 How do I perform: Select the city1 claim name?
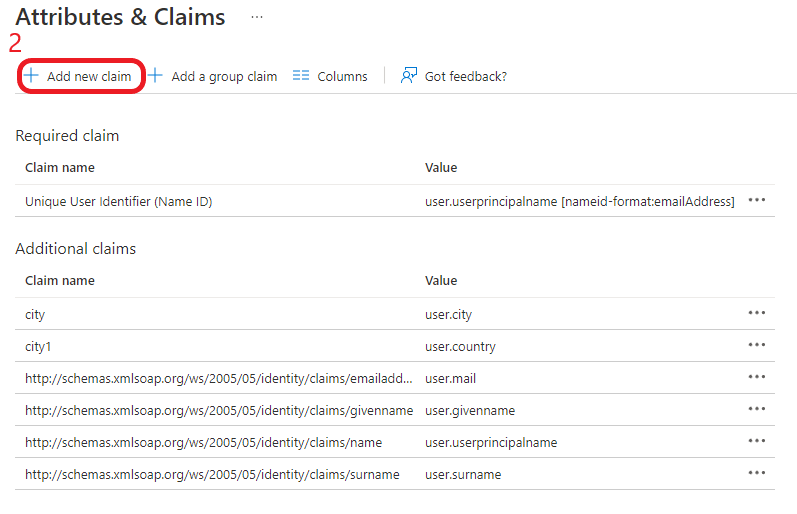coord(38,347)
